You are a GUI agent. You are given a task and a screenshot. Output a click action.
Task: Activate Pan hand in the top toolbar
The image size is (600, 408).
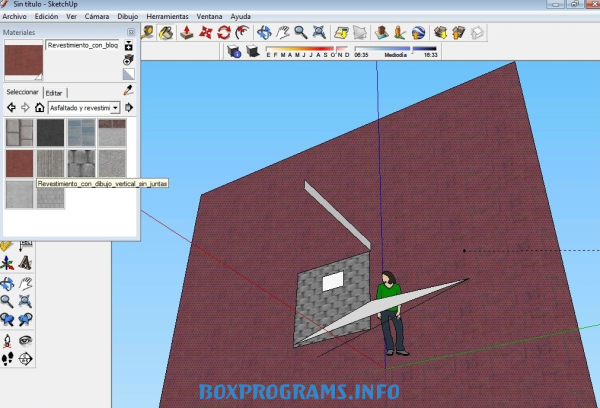[x=283, y=33]
